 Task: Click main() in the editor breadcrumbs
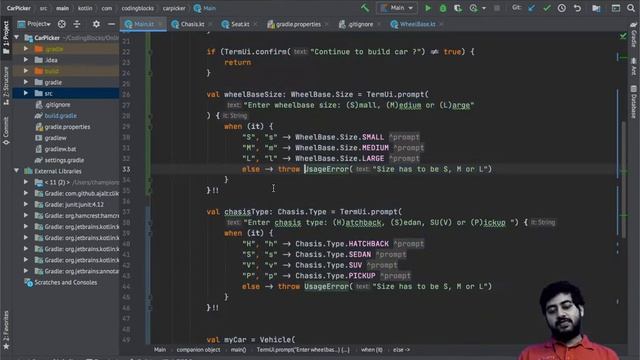238,350
